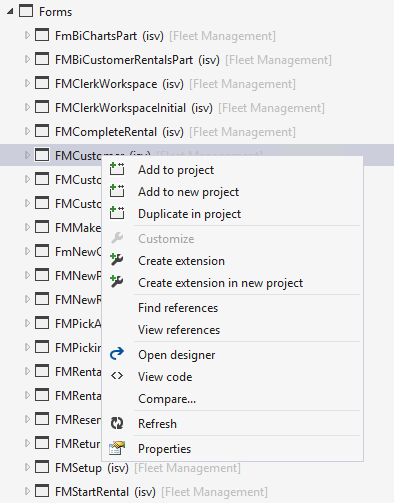Collapse the Forms tree node
The width and height of the screenshot is (394, 503).
point(10,12)
